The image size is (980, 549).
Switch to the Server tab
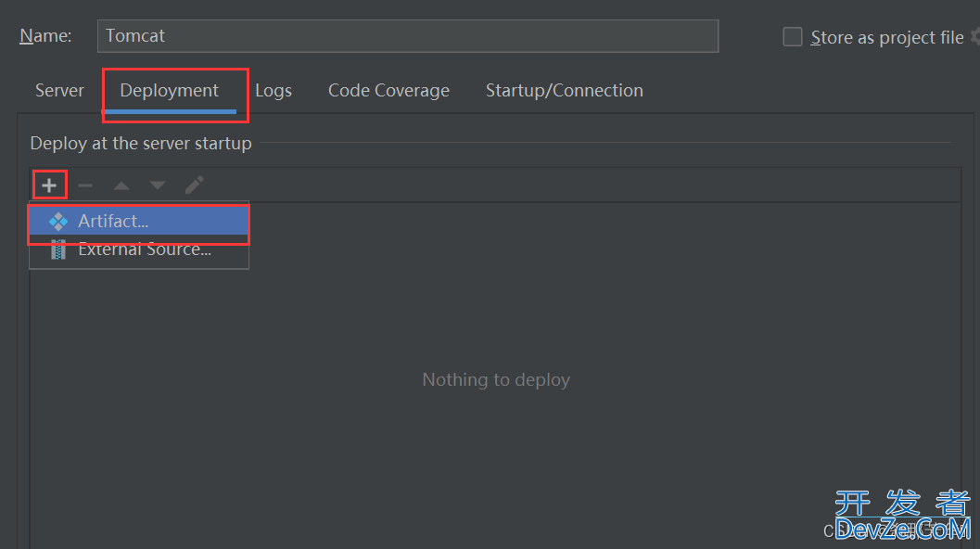tap(59, 91)
